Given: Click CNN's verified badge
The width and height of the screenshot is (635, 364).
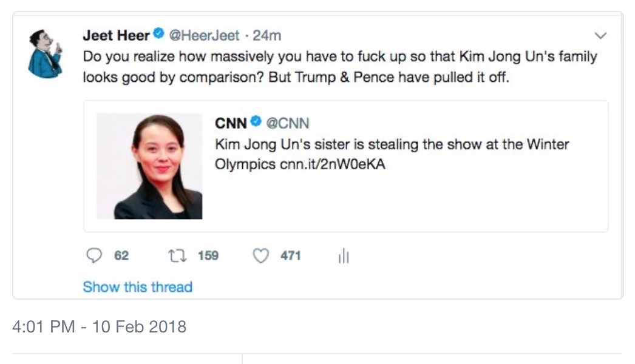Looking at the screenshot, I should pos(256,121).
